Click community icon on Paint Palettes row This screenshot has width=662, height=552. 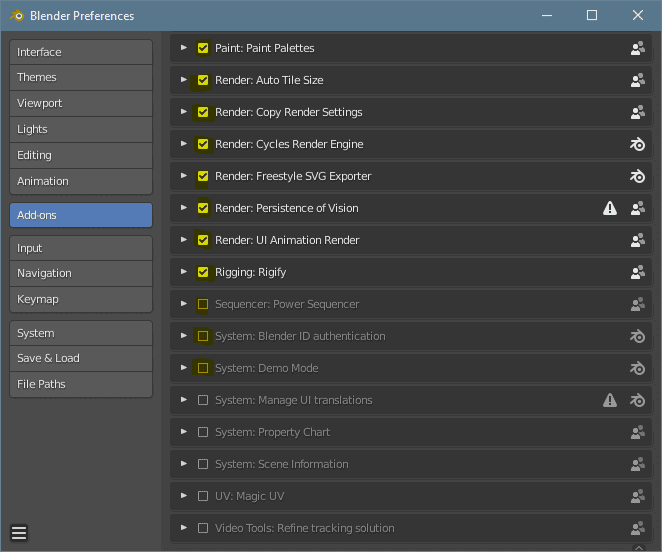coord(638,48)
